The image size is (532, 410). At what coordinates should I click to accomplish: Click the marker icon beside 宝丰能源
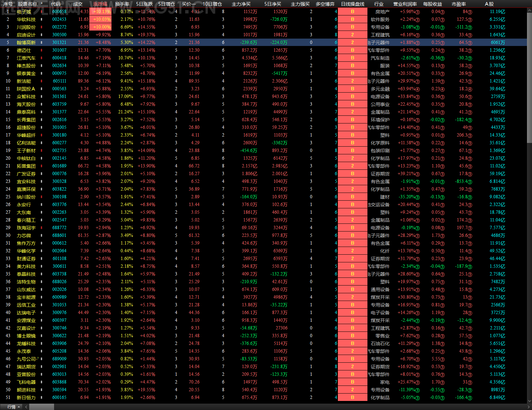click(42, 297)
